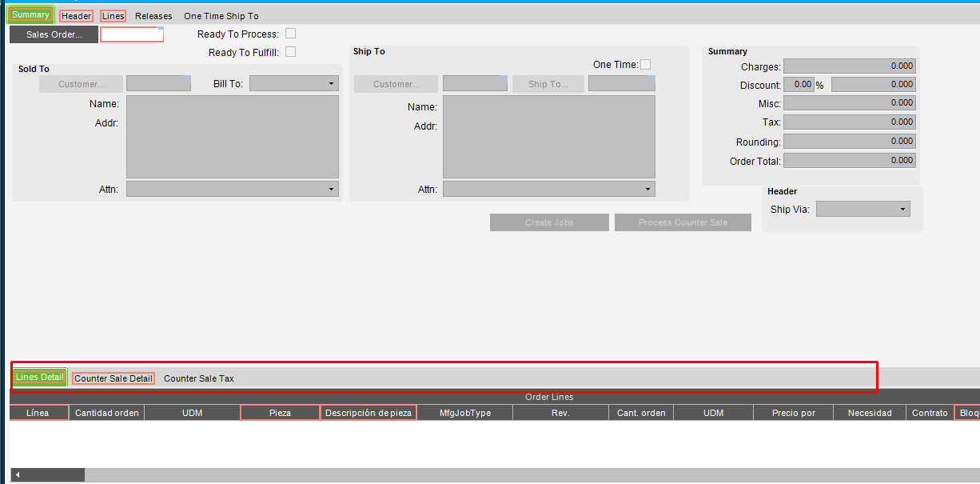This screenshot has width=980, height=484.
Task: Click the Contrato column header
Action: click(x=930, y=413)
